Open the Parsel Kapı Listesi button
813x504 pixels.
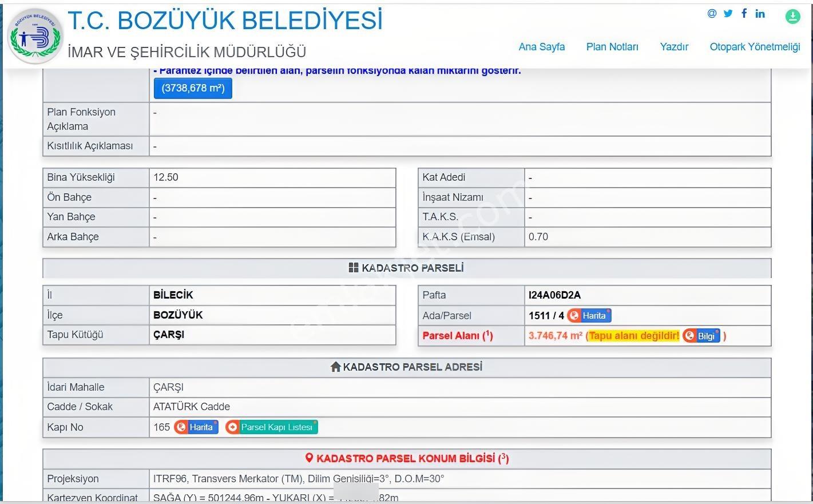(271, 427)
